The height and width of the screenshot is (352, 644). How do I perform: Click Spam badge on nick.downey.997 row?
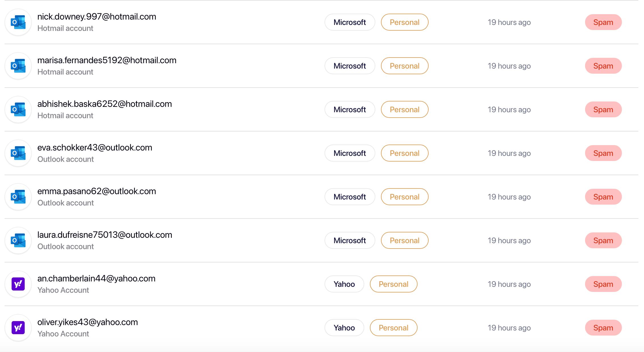603,22
